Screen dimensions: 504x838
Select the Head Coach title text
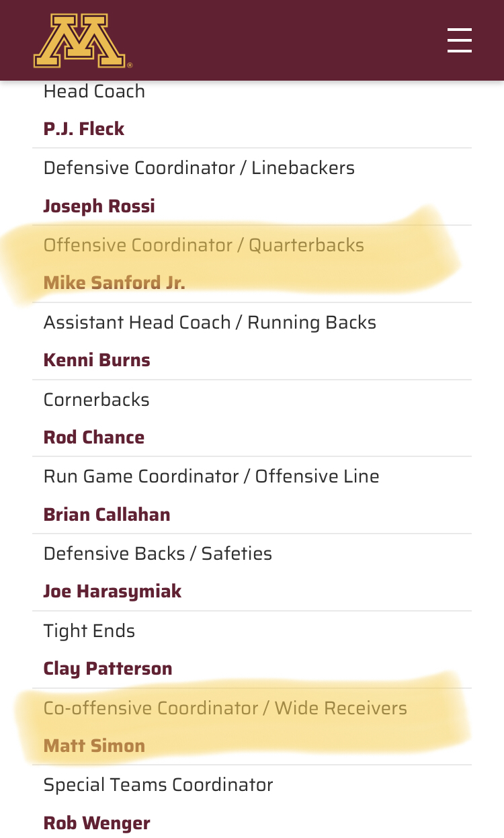click(94, 91)
